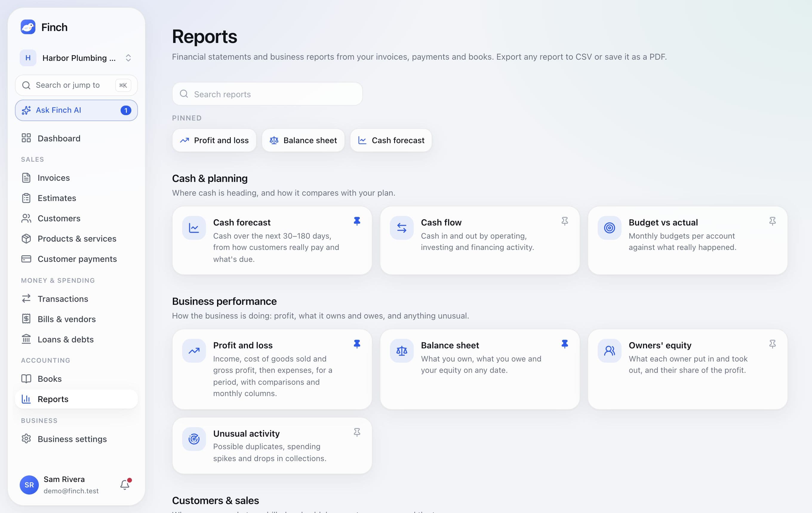
Task: Click the H company badge icon
Action: pyautogui.click(x=28, y=58)
